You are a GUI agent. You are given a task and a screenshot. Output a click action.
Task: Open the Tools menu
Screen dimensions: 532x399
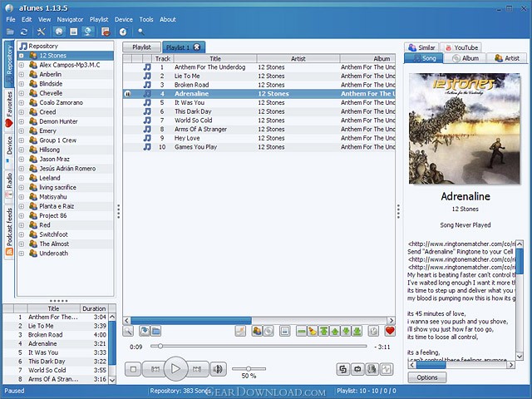click(x=146, y=19)
